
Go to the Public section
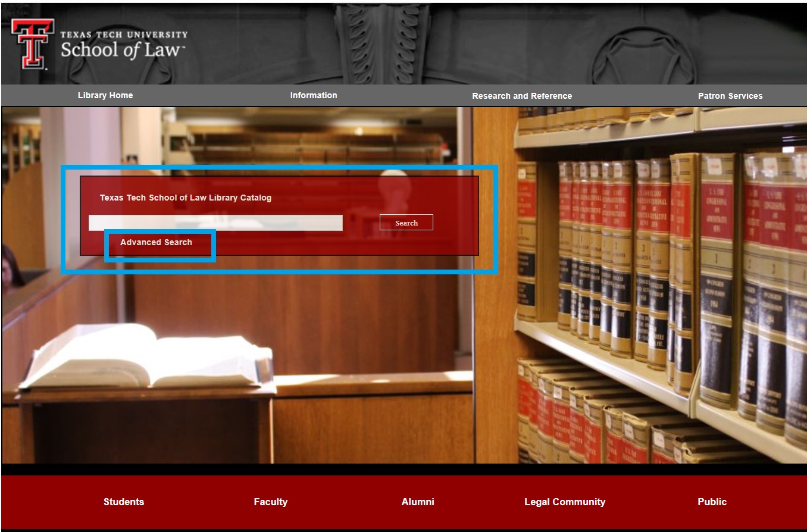(712, 502)
